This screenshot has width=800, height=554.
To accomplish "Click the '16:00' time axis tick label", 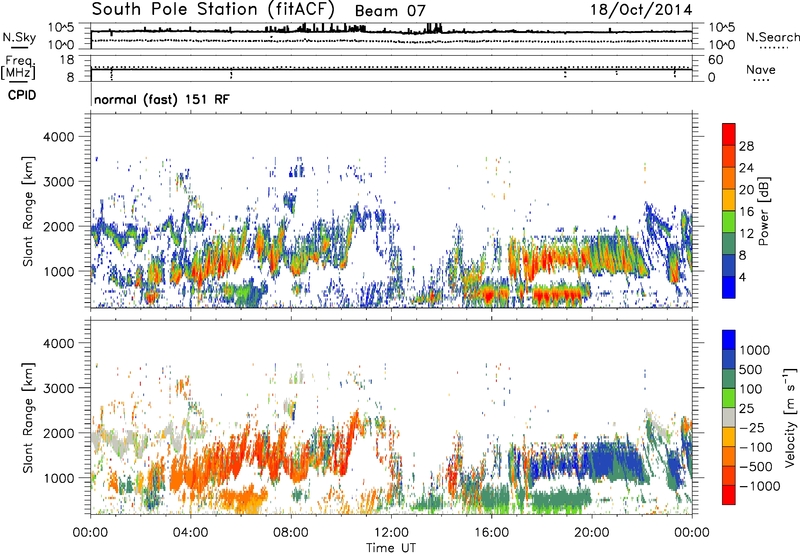I will click(491, 533).
